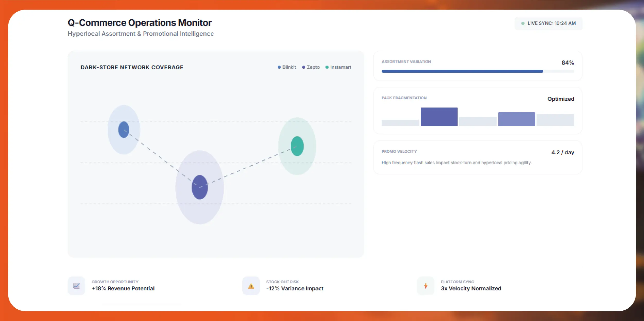Click the Zepto purple node on map

coord(200,187)
